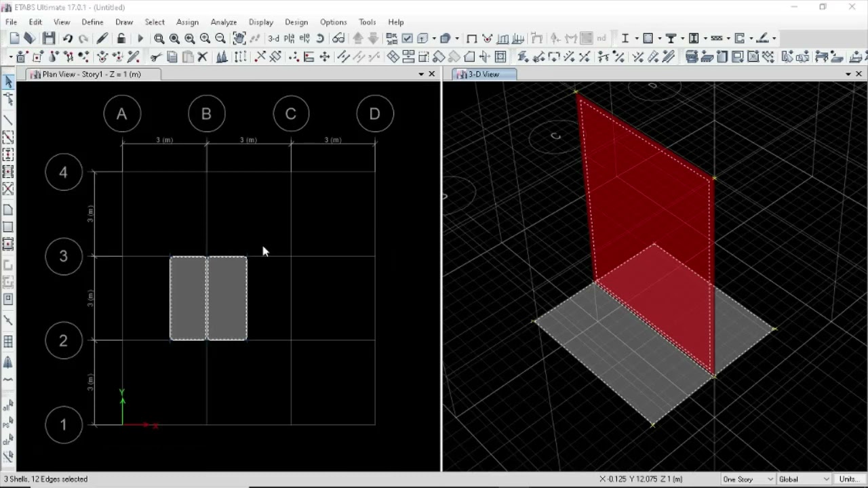Viewport: 868px width, 488px height.
Task: Open Plan View window options arrow
Action: [x=421, y=74]
